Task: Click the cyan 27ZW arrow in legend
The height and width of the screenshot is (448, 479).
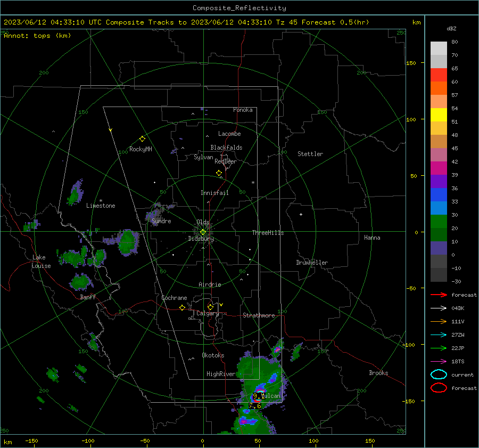Action: 439,335
